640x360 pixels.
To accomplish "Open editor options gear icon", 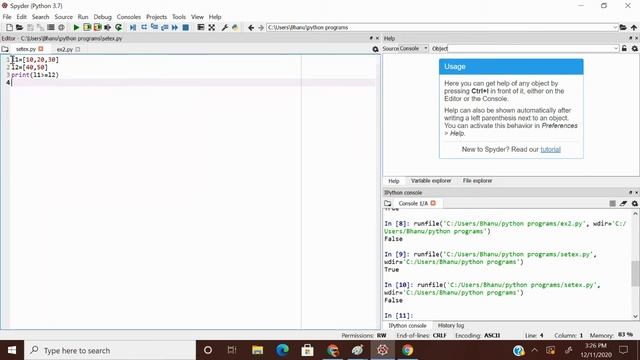I will [x=376, y=49].
